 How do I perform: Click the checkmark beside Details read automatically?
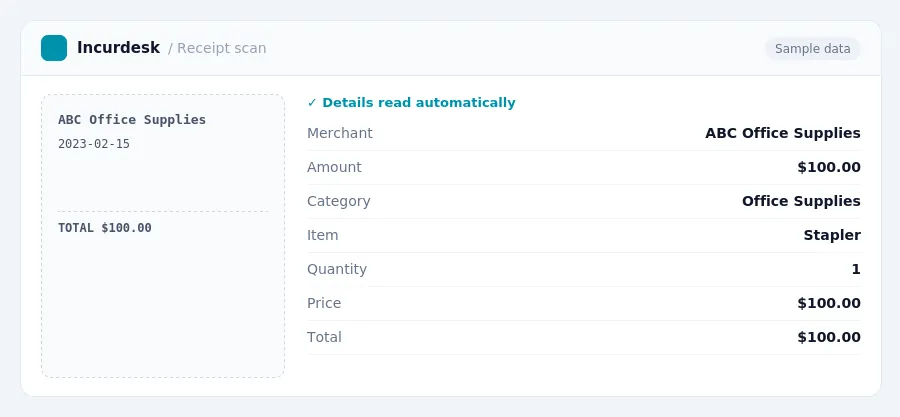(x=312, y=103)
